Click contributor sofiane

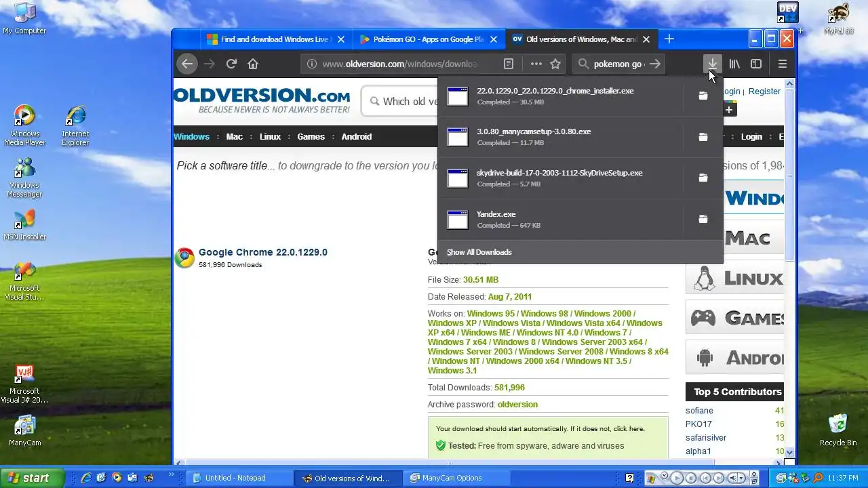[699, 411]
